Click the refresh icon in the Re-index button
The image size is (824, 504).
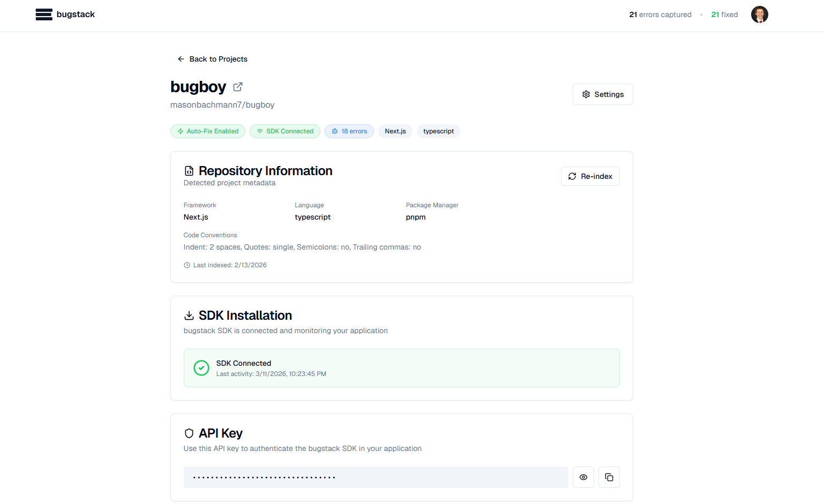[x=572, y=176]
